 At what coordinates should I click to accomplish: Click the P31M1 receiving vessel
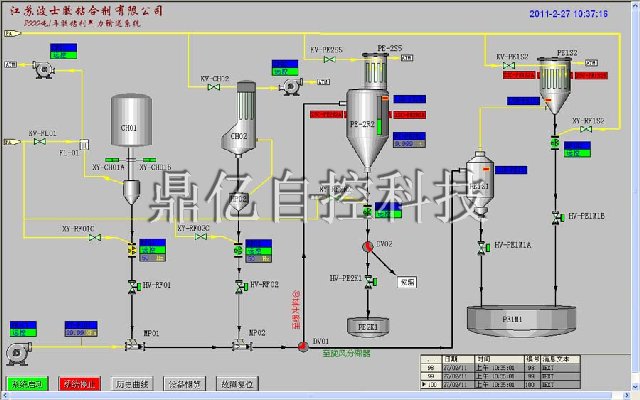[520, 319]
